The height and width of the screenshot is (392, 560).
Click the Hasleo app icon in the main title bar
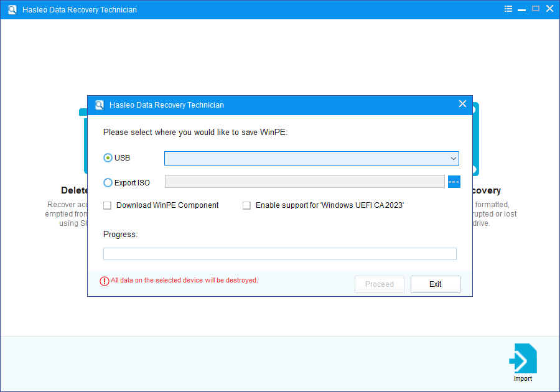click(x=12, y=10)
